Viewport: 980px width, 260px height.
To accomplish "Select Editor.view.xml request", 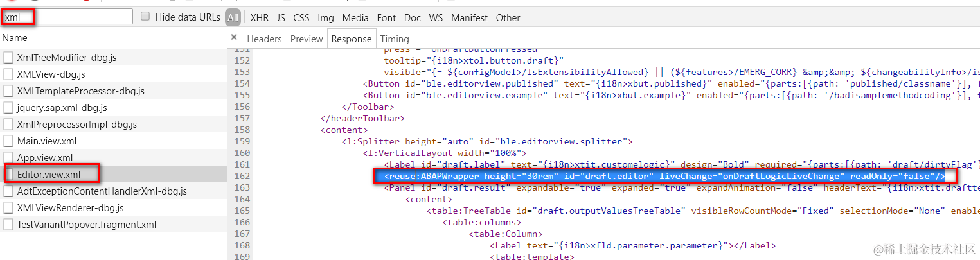I will click(x=113, y=174).
